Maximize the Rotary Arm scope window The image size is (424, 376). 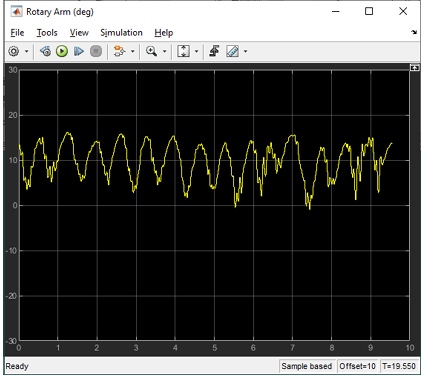[x=369, y=11]
